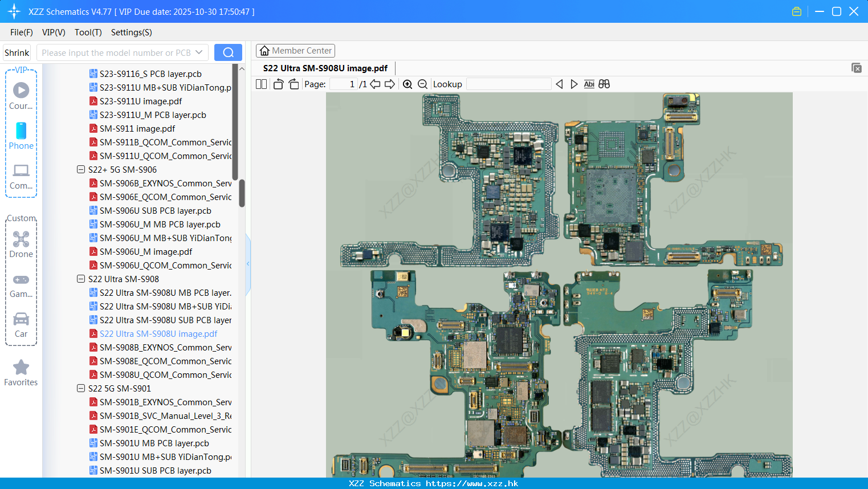
Task: Click the search button next to model input
Action: [228, 52]
